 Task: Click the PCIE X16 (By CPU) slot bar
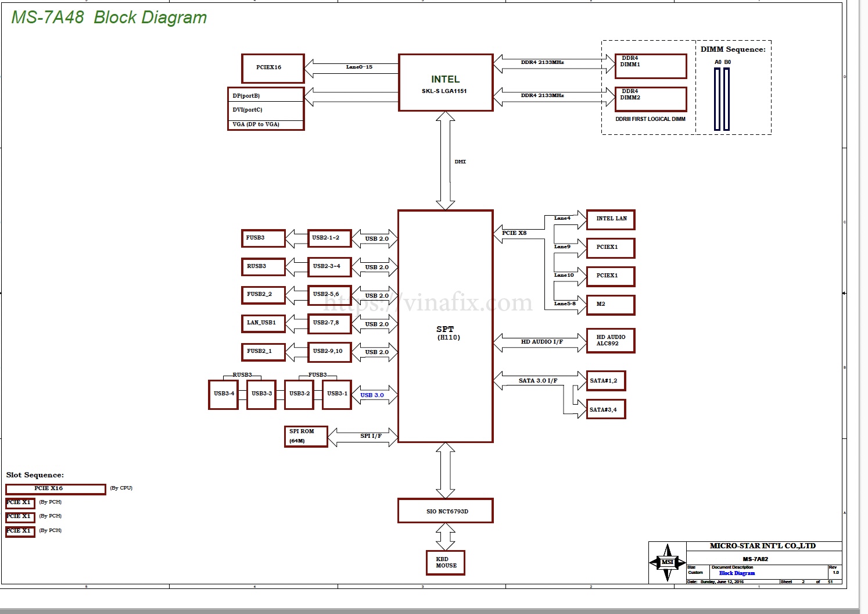(x=55, y=488)
